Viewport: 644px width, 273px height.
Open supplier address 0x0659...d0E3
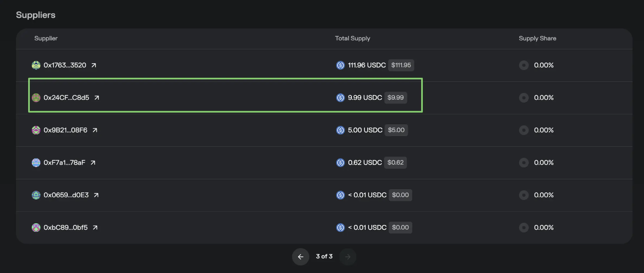(66, 195)
